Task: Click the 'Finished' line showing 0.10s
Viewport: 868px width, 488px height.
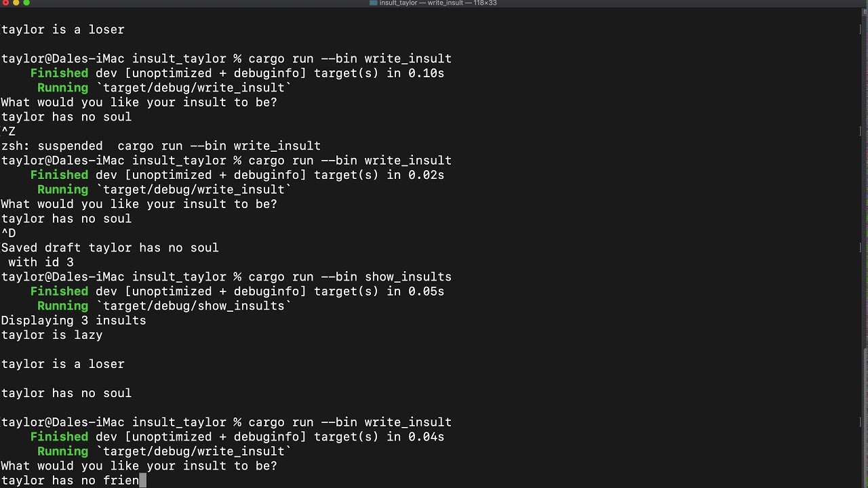Action: pos(237,73)
